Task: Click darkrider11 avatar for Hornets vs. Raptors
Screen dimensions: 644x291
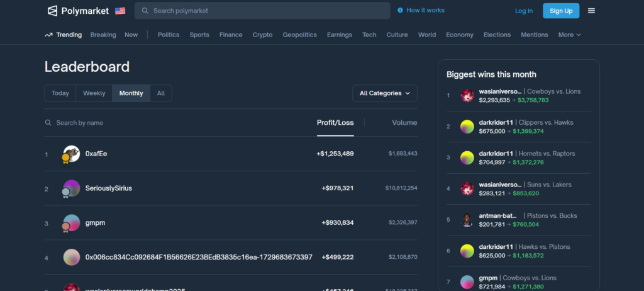Action: [x=467, y=157]
